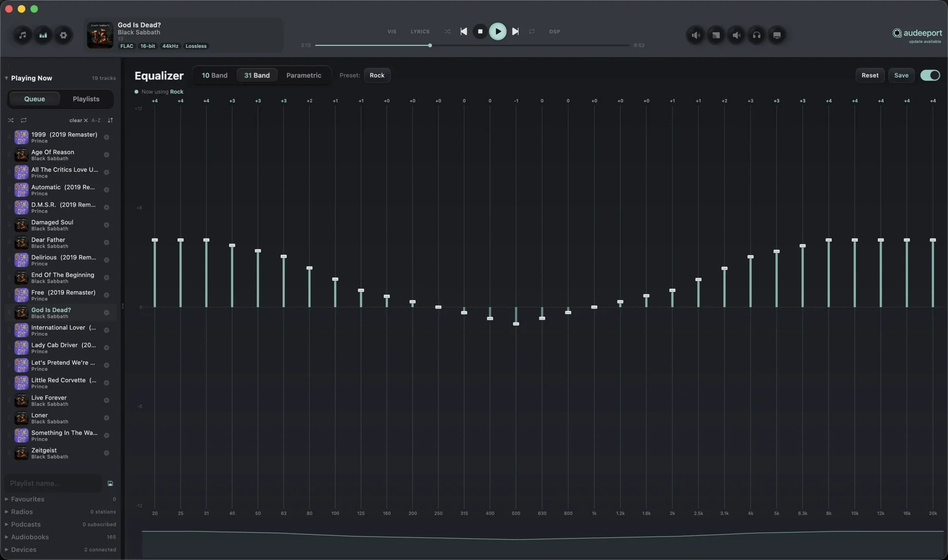
Task: Expand the Devices section
Action: [x=6, y=550]
